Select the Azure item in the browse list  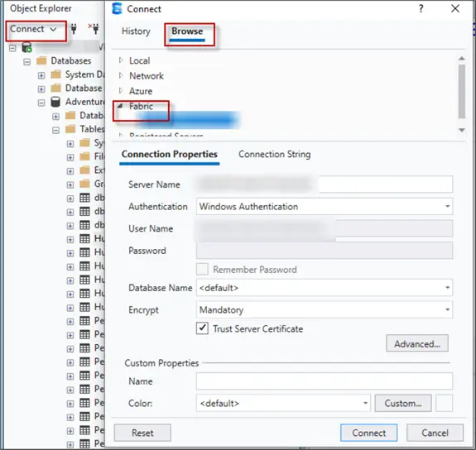pos(141,91)
